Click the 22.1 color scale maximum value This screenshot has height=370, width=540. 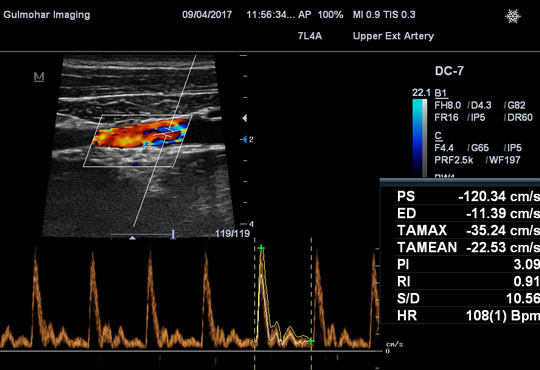click(x=421, y=93)
